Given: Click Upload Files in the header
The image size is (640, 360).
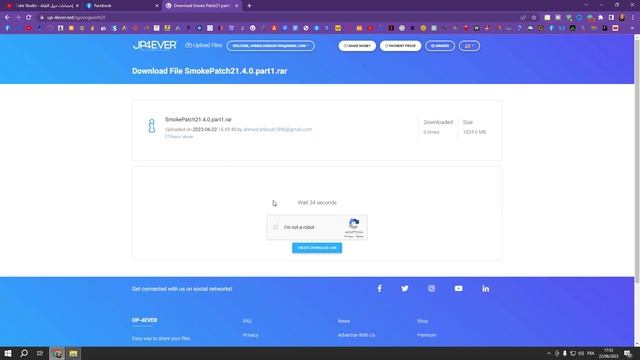Looking at the screenshot, I should [204, 45].
